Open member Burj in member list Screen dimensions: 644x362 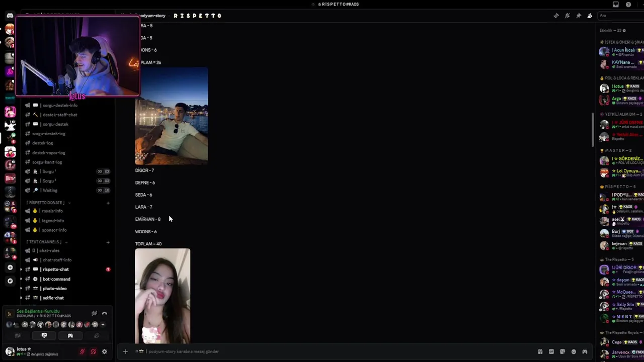[x=621, y=233]
